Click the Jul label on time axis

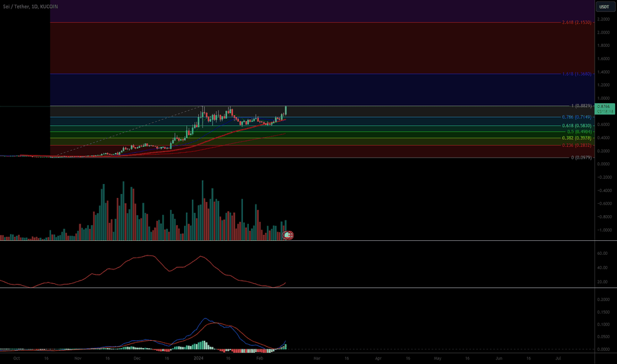[558, 359]
